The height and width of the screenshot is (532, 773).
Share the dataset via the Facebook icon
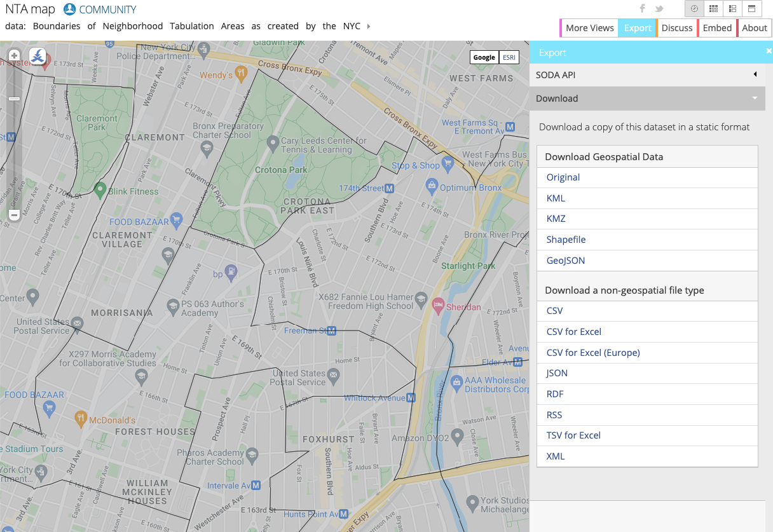[x=642, y=8]
